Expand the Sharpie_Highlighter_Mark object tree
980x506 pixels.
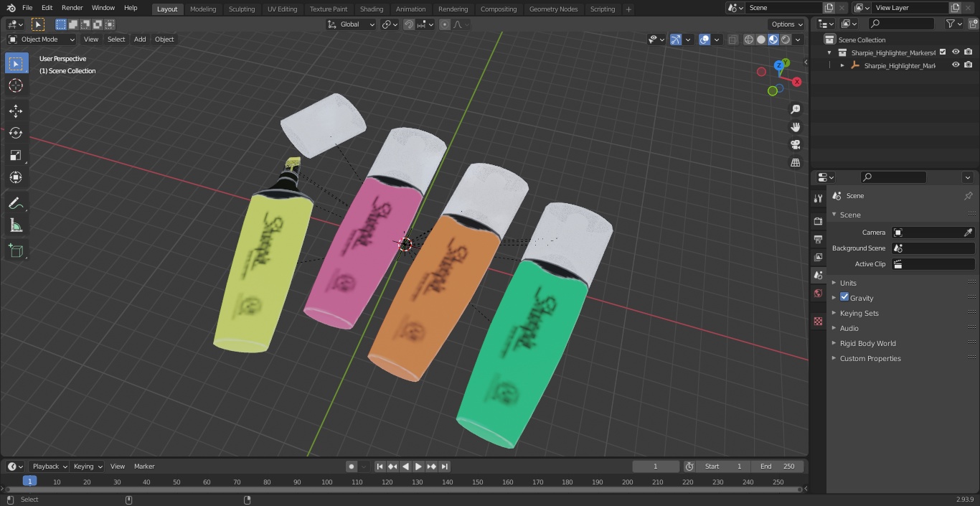tap(842, 65)
